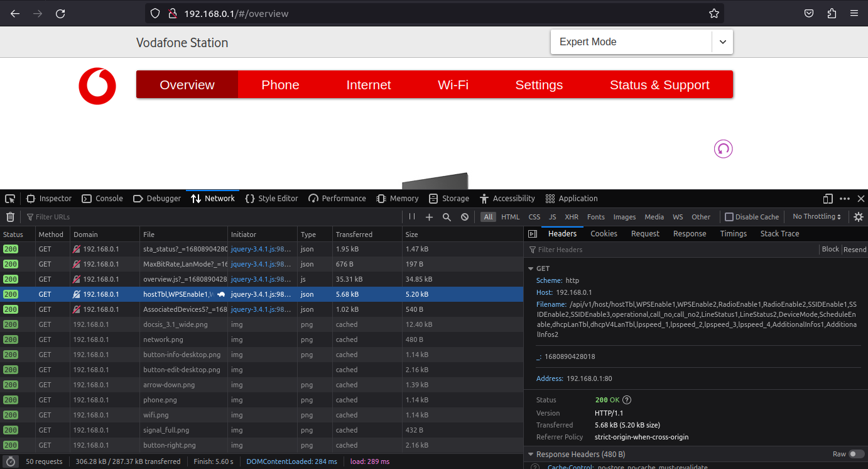Open the Pocket save icon
This screenshot has width=868, height=469.
point(810,13)
